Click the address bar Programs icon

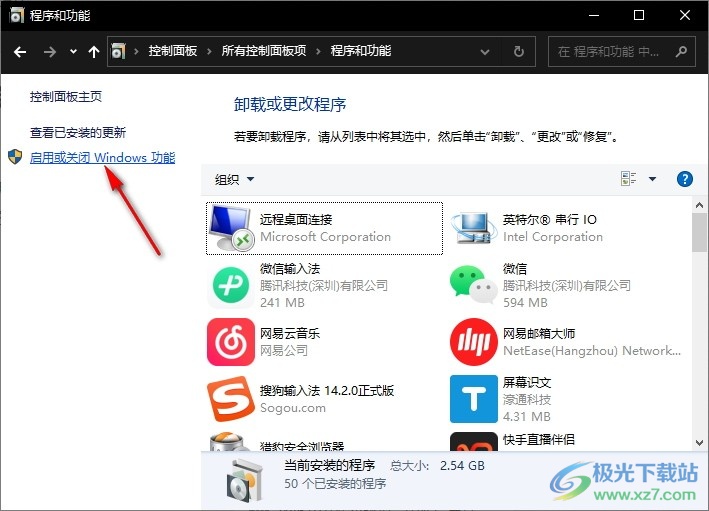[118, 51]
